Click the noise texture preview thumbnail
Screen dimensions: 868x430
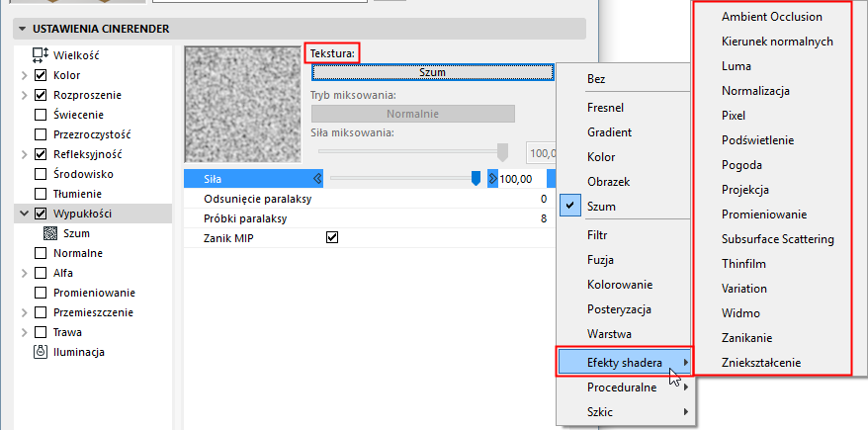pyautogui.click(x=242, y=104)
